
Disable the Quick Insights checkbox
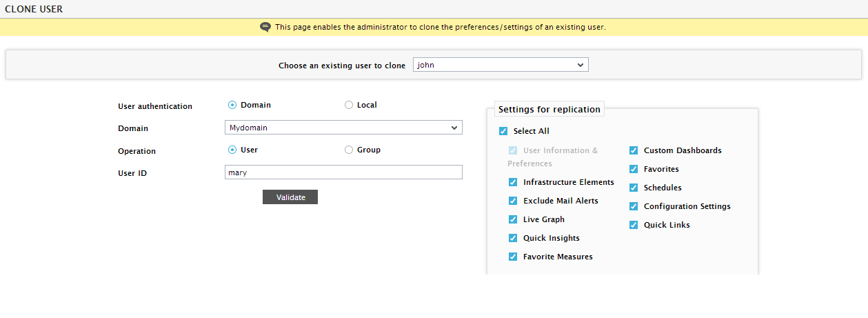[513, 238]
